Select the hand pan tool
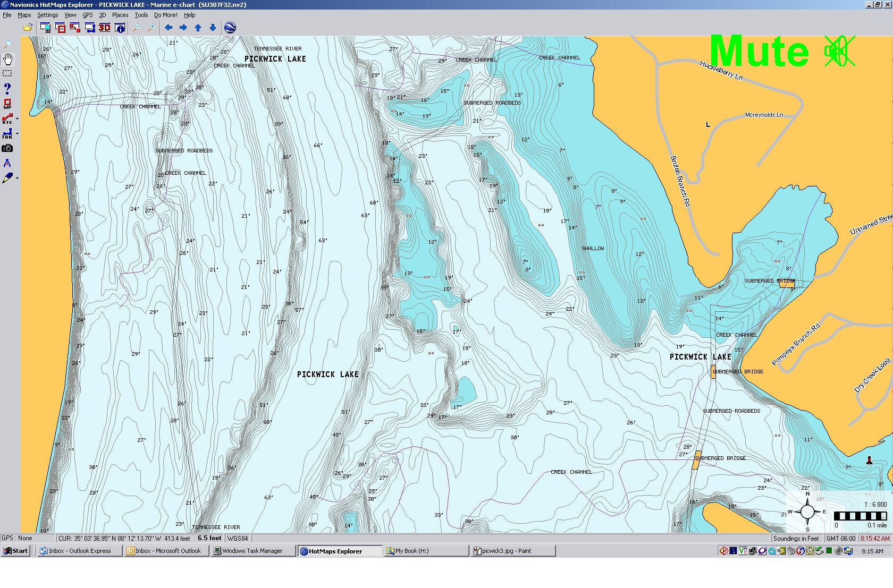This screenshot has width=893, height=588. point(7,59)
